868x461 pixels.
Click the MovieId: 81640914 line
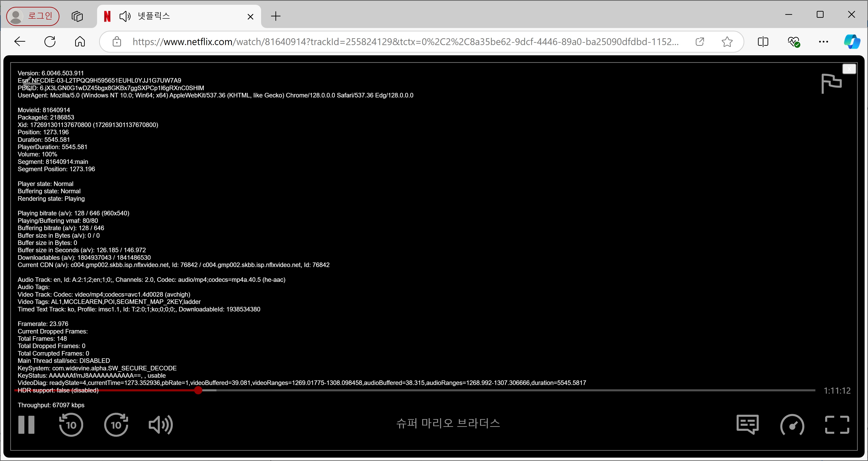click(44, 110)
